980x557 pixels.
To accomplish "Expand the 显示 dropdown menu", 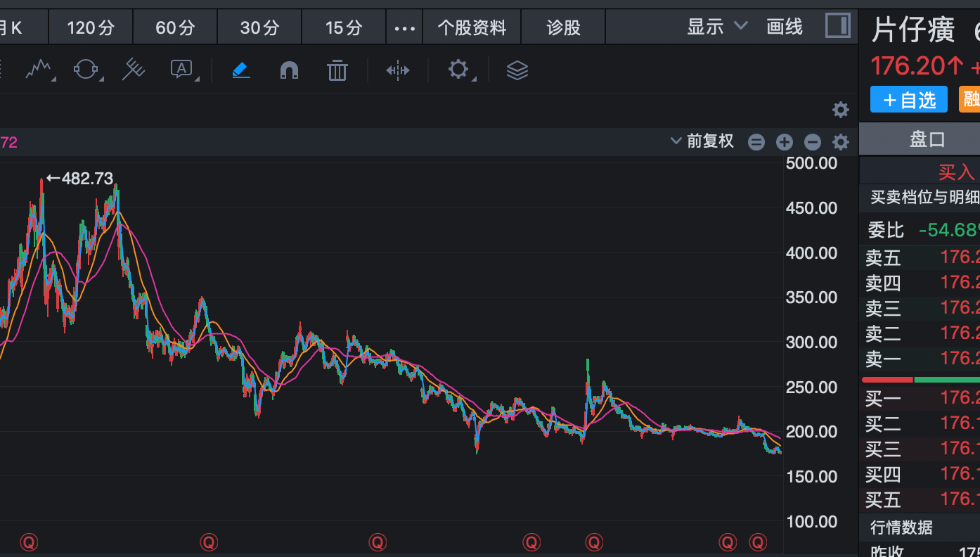I will (717, 27).
